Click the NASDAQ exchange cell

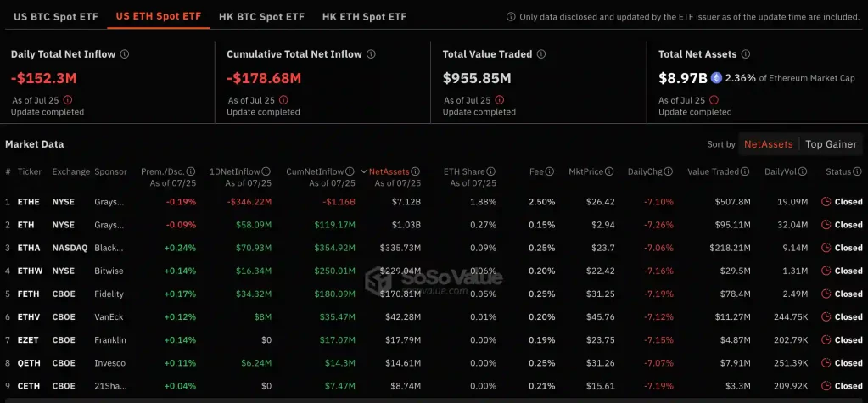tap(70, 248)
